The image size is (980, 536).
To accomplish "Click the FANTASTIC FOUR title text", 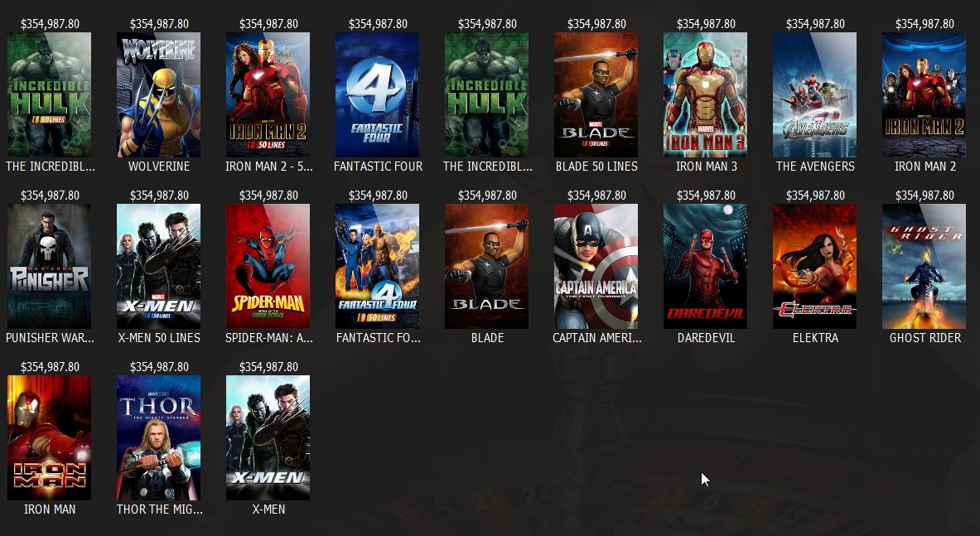I will [x=378, y=167].
